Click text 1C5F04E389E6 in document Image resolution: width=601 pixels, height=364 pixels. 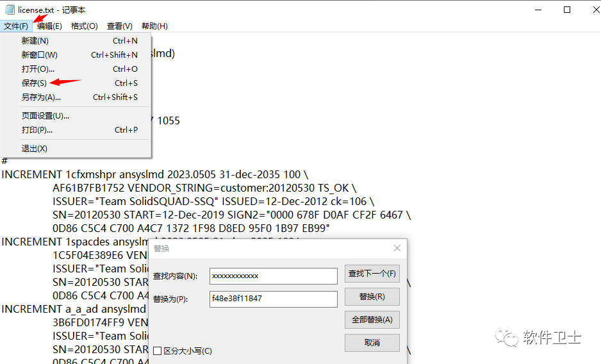point(88,255)
